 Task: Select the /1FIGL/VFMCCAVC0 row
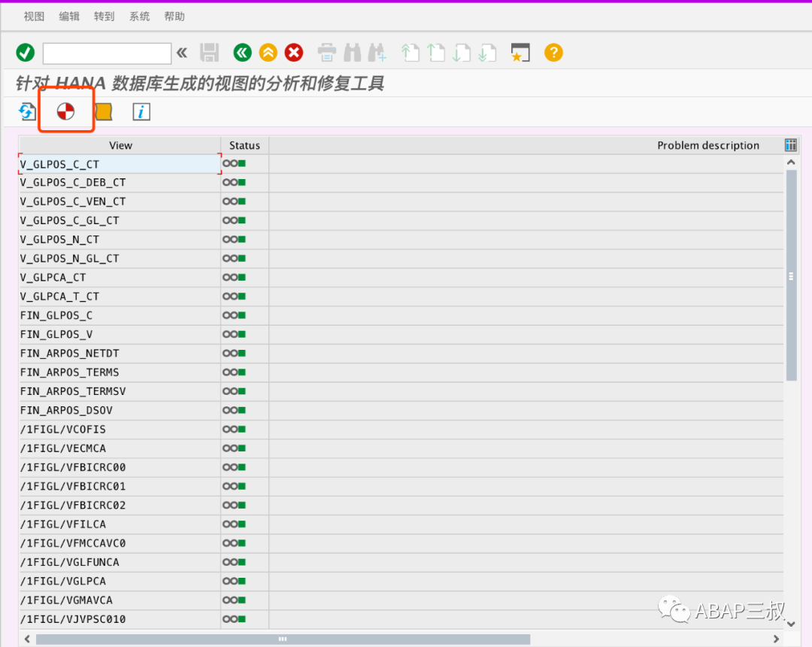click(x=401, y=543)
